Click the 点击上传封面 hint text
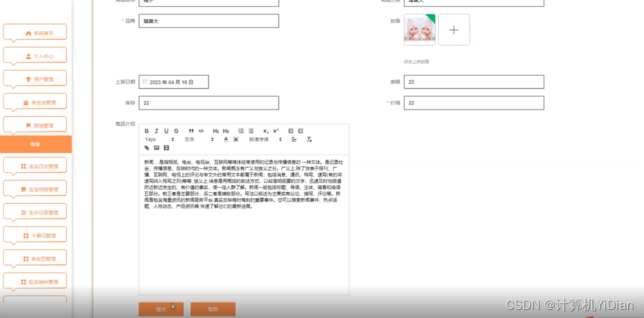This screenshot has height=318, width=644. click(416, 61)
